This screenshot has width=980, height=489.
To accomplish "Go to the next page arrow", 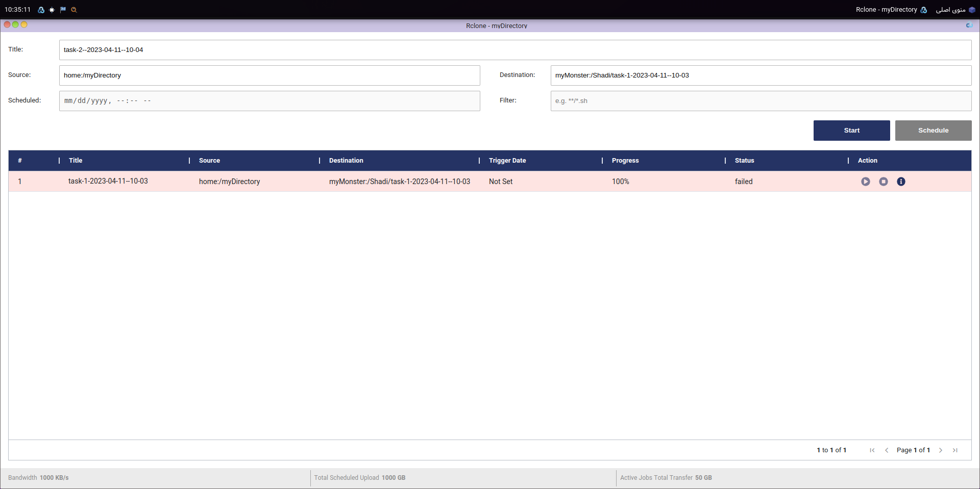I will pos(940,450).
